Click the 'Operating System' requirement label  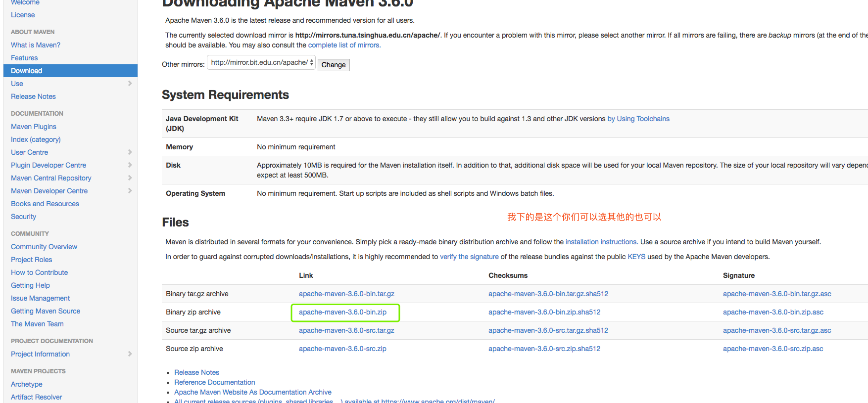pos(195,193)
